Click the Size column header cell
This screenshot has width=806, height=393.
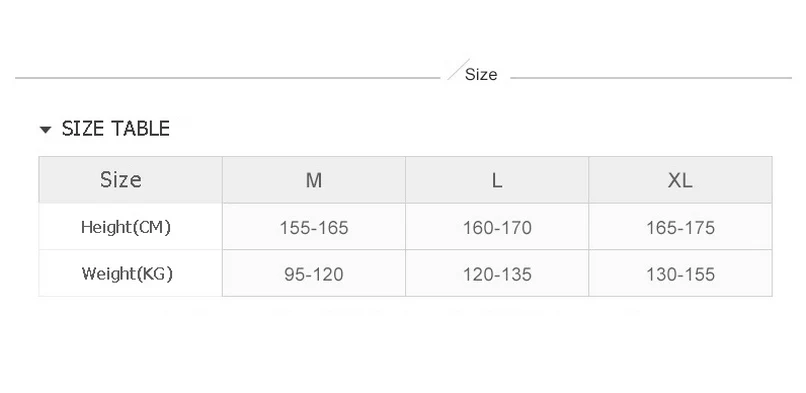(131, 180)
